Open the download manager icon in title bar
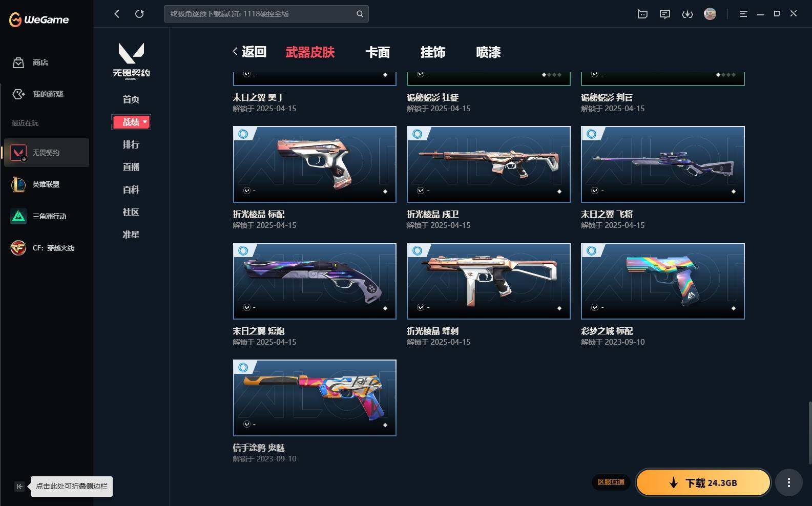The width and height of the screenshot is (812, 506). click(688, 14)
